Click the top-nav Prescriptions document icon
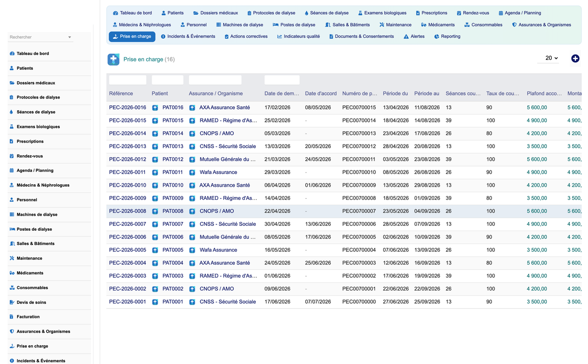Screen dimensions: 588x364 click(x=417, y=13)
